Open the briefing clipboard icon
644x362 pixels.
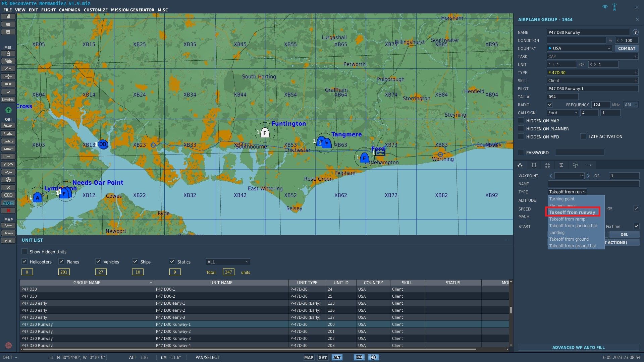coord(8,53)
